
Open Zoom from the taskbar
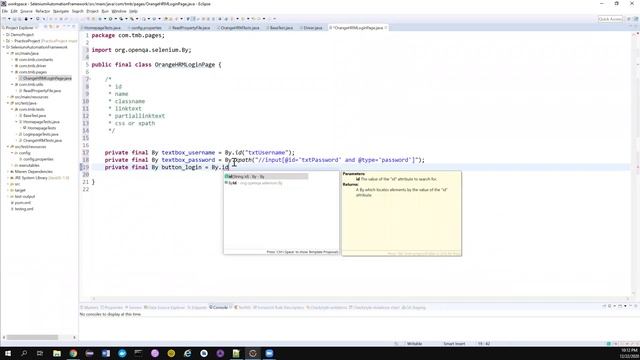tap(269, 353)
